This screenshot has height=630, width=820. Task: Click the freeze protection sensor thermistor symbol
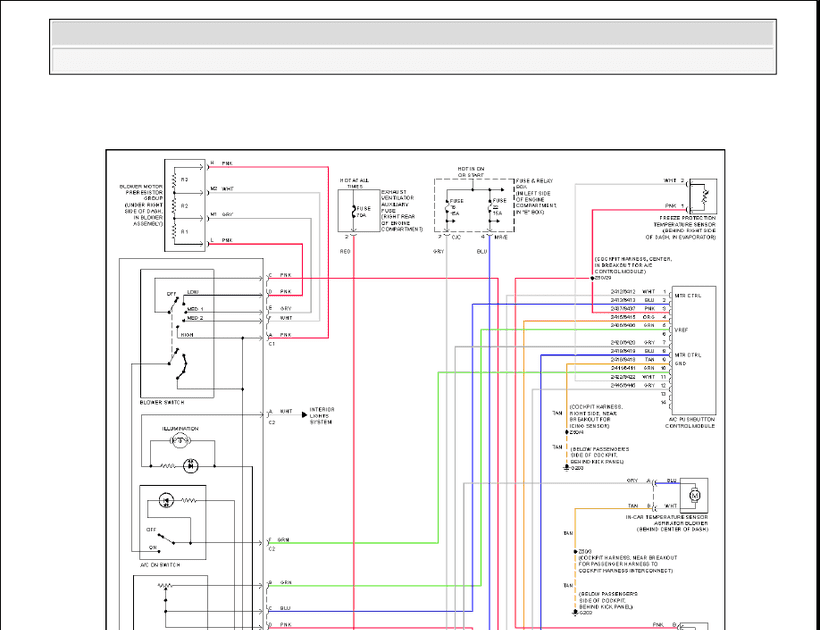coord(704,197)
